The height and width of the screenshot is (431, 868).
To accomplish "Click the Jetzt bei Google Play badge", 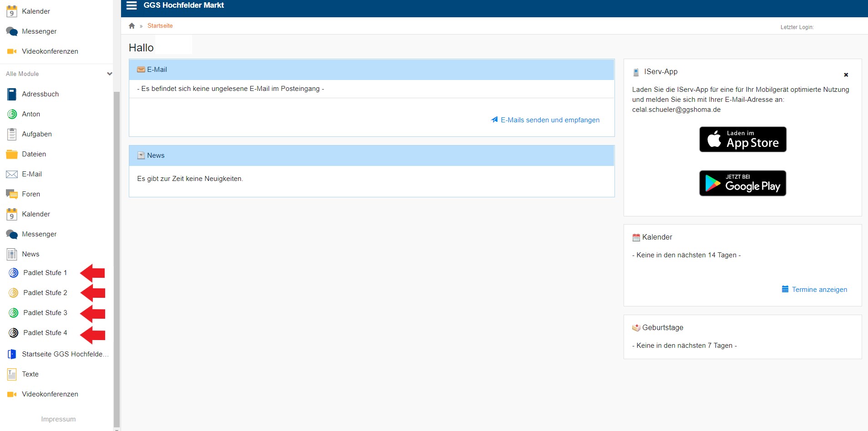I will coord(743,183).
